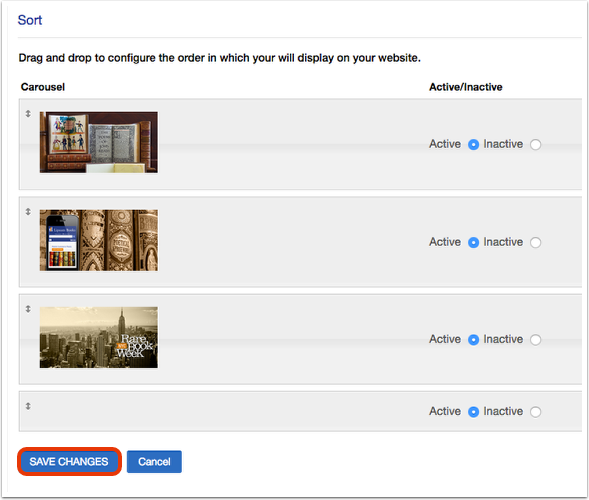The width and height of the screenshot is (589, 500).
Task: Set first carousel item to Active
Action: click(473, 145)
